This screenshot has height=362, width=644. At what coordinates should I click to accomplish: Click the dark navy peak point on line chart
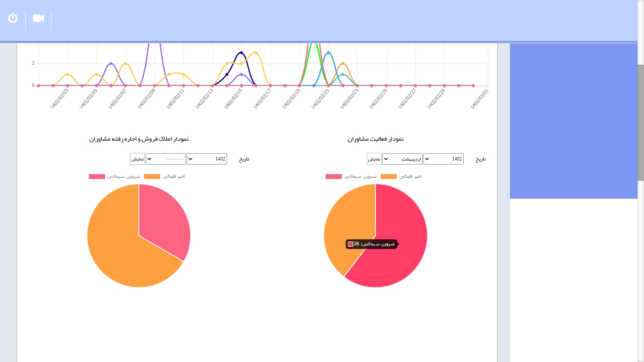(x=242, y=53)
